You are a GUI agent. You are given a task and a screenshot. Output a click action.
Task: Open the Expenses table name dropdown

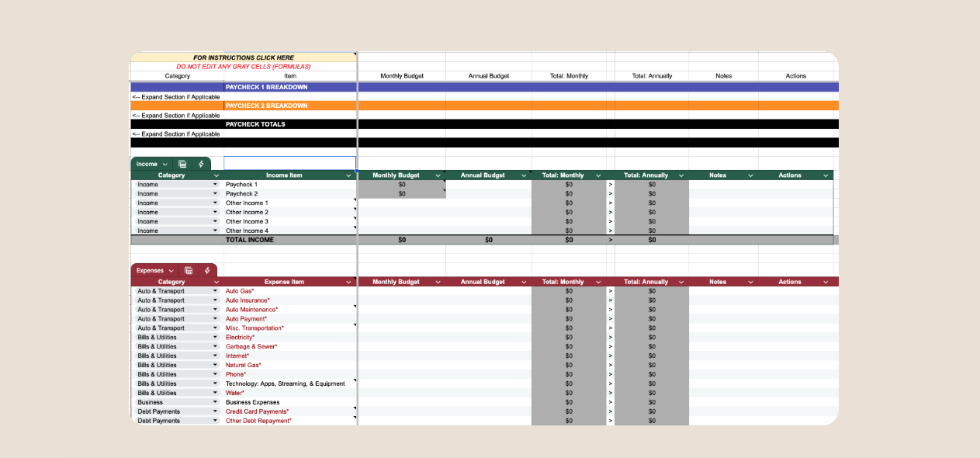pyautogui.click(x=171, y=270)
